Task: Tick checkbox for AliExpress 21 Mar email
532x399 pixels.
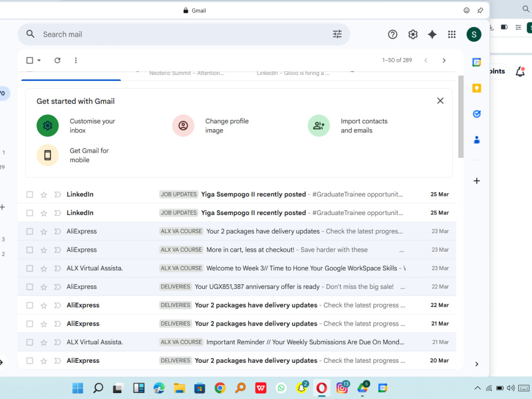Action: [30, 324]
